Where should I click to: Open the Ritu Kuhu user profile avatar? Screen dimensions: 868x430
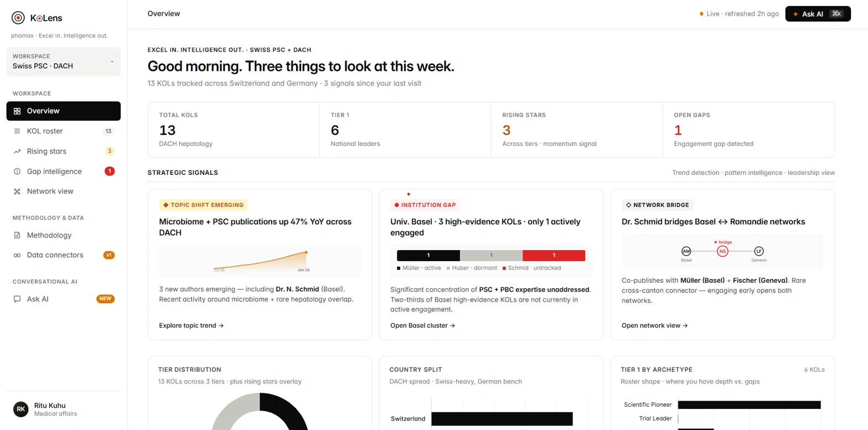(20, 409)
